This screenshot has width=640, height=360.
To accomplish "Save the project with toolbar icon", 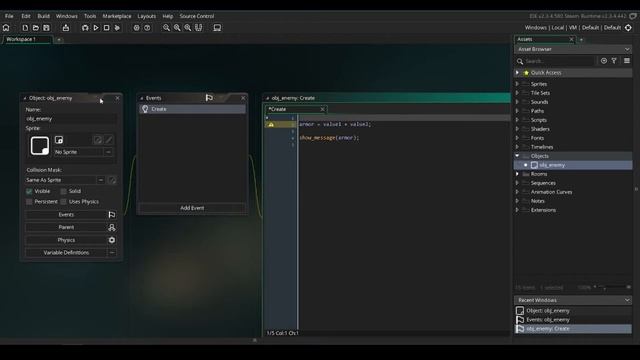I will [46, 28].
